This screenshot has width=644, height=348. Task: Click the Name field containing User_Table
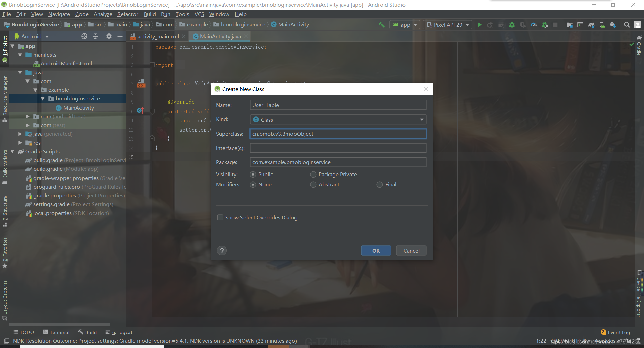click(x=338, y=105)
